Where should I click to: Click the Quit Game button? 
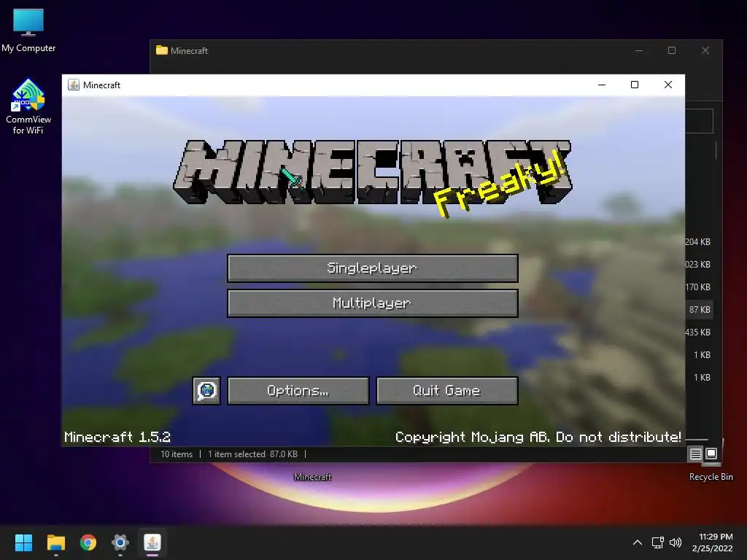click(x=447, y=391)
